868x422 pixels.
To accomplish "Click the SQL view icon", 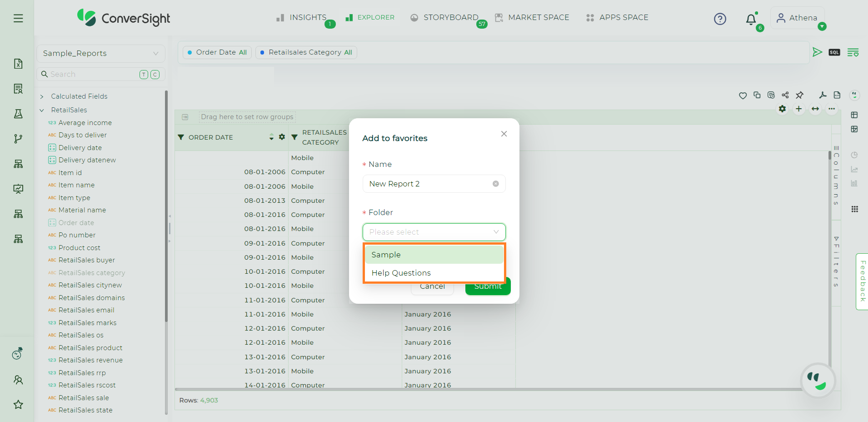I will pos(834,52).
